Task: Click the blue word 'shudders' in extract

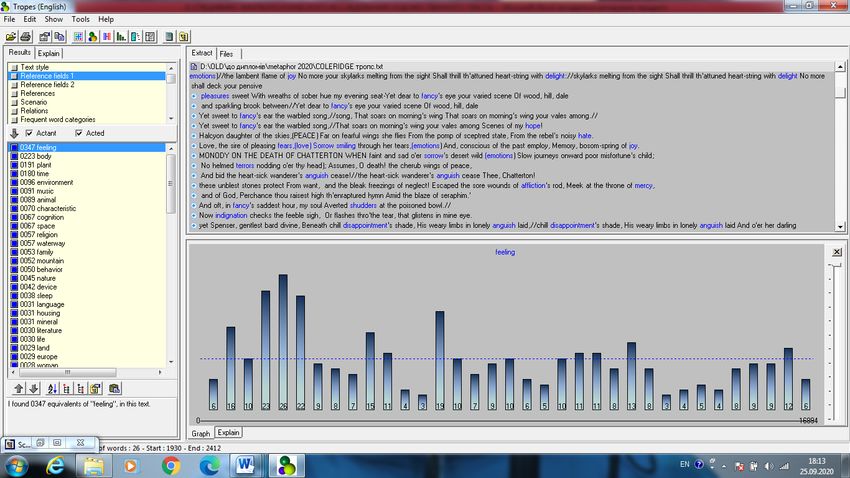Action: point(363,205)
